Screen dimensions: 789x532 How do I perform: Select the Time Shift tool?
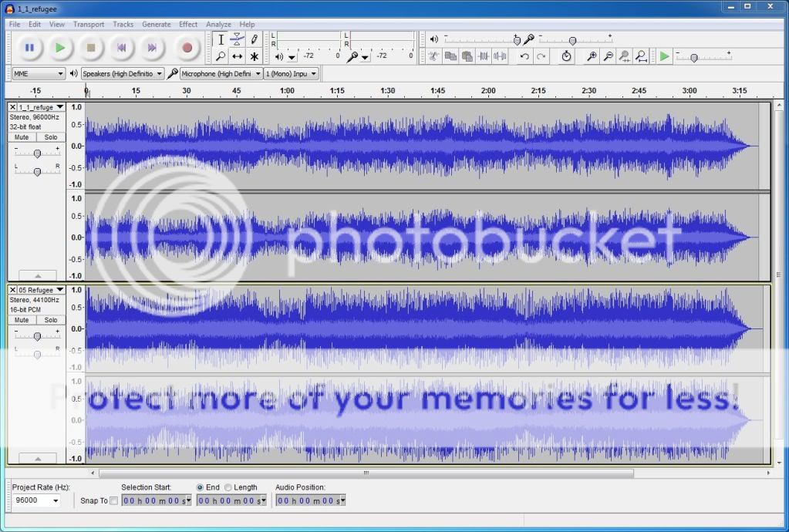pyautogui.click(x=236, y=56)
